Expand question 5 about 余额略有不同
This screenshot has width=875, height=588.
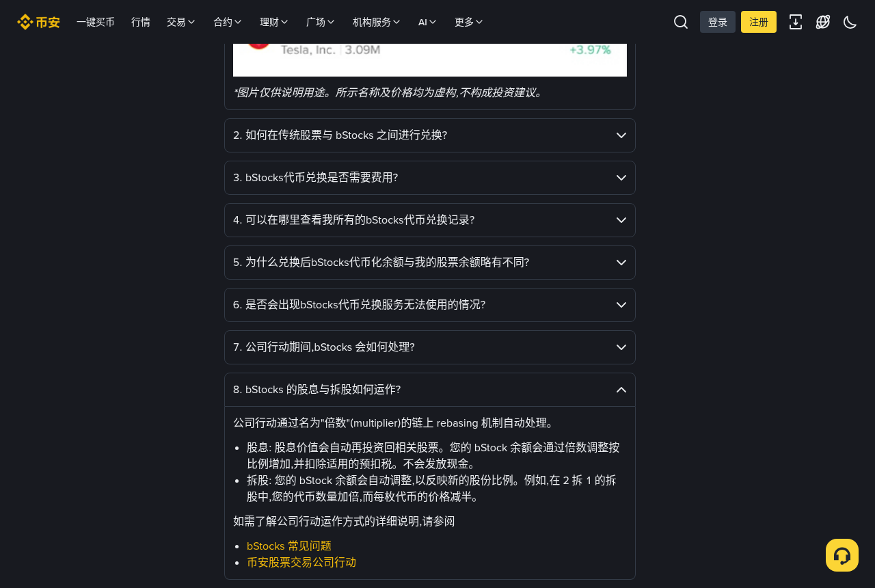tap(430, 263)
